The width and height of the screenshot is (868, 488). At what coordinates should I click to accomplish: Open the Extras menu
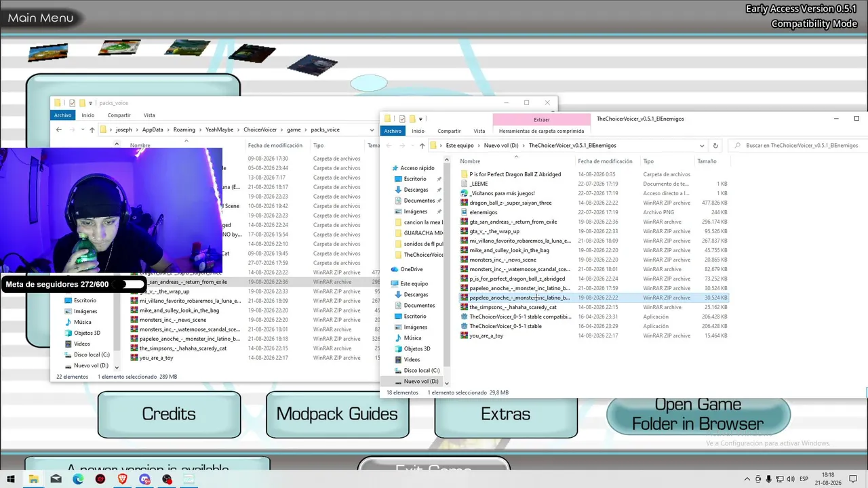click(505, 414)
